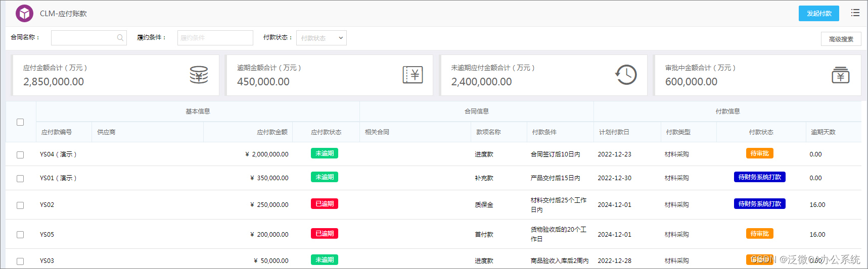Click the orange 待审批 badge for YS04
Viewport: 868px width, 269px height.
[759, 153]
